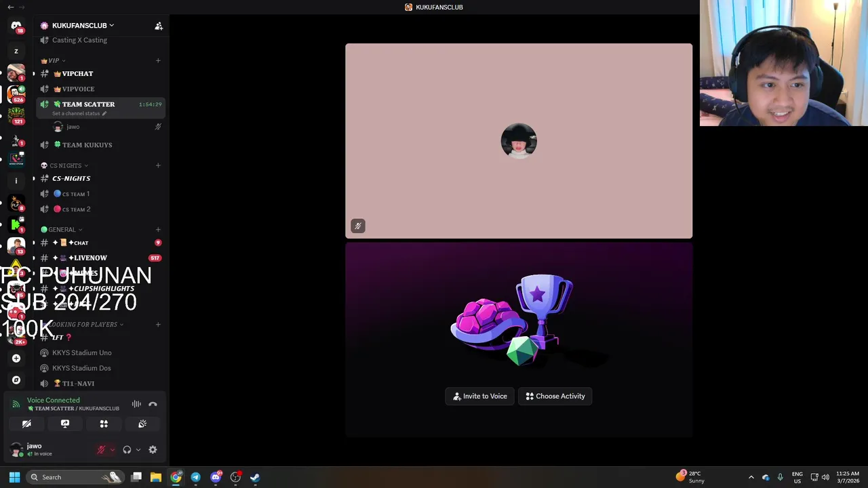Open the 'z' server in sidebar
This screenshot has width=868, height=488.
tap(16, 51)
